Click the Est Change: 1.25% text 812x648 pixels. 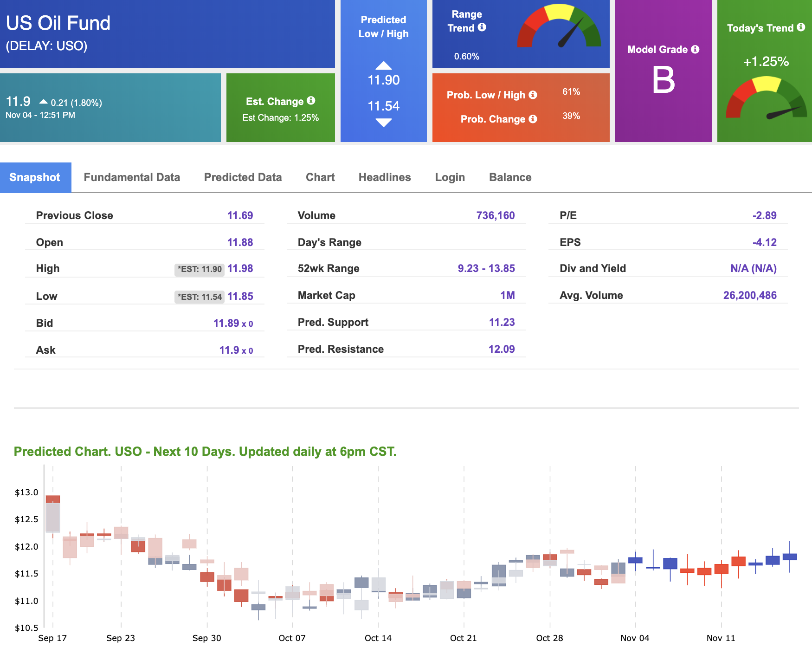281,118
